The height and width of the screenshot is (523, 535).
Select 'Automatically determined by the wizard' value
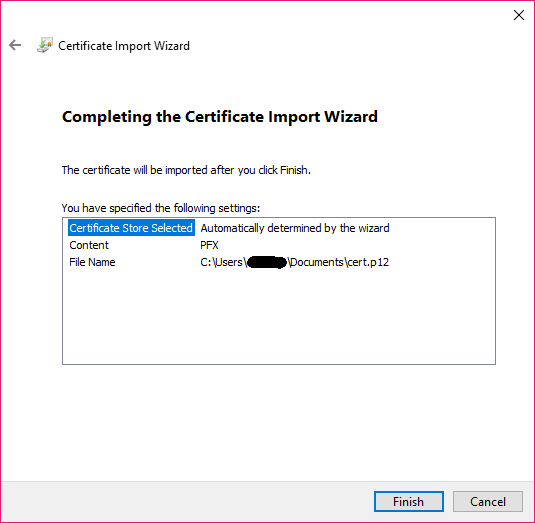click(x=295, y=228)
